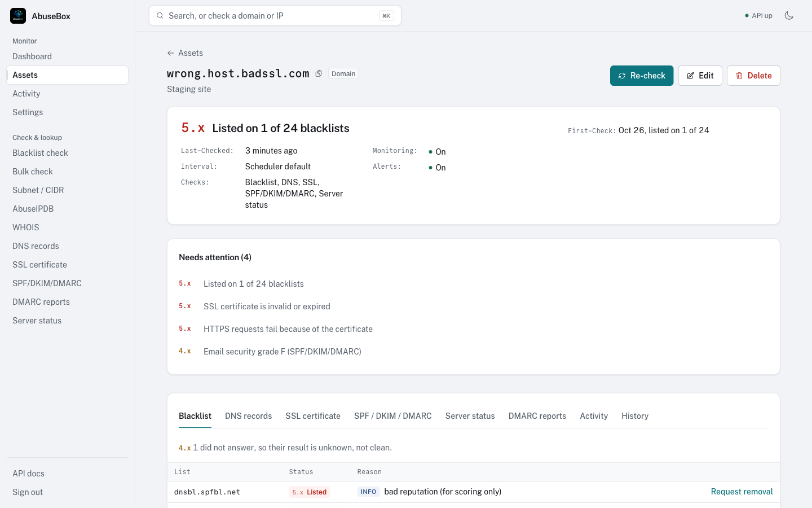Image resolution: width=812 pixels, height=508 pixels.
Task: Open the AbuseIPDB lookup
Action: click(68, 209)
